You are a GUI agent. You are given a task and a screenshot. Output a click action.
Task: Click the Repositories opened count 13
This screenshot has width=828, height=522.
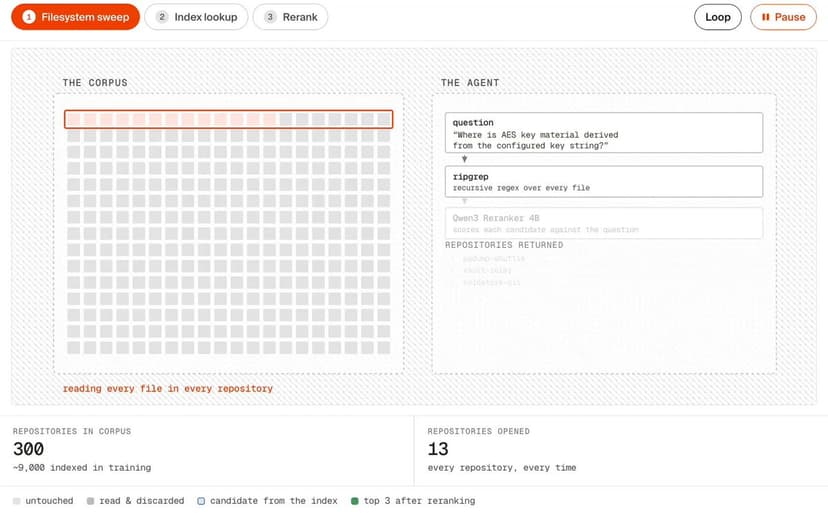(438, 449)
